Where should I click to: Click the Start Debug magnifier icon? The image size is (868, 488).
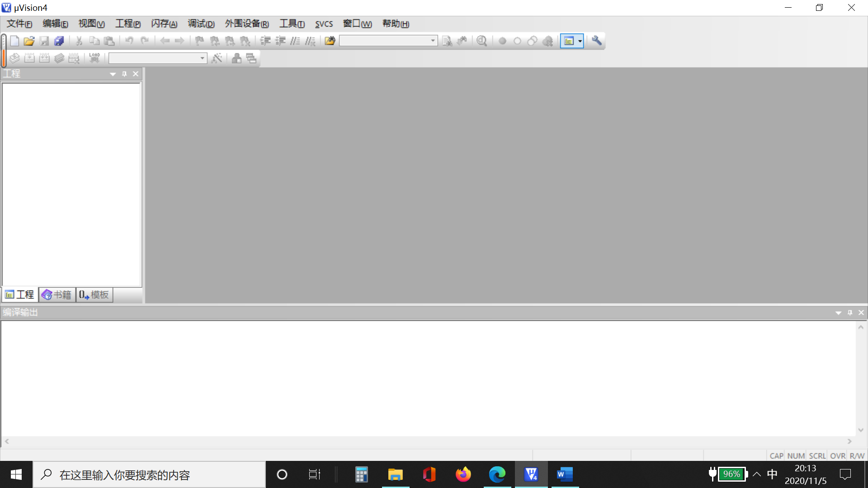pyautogui.click(x=482, y=41)
